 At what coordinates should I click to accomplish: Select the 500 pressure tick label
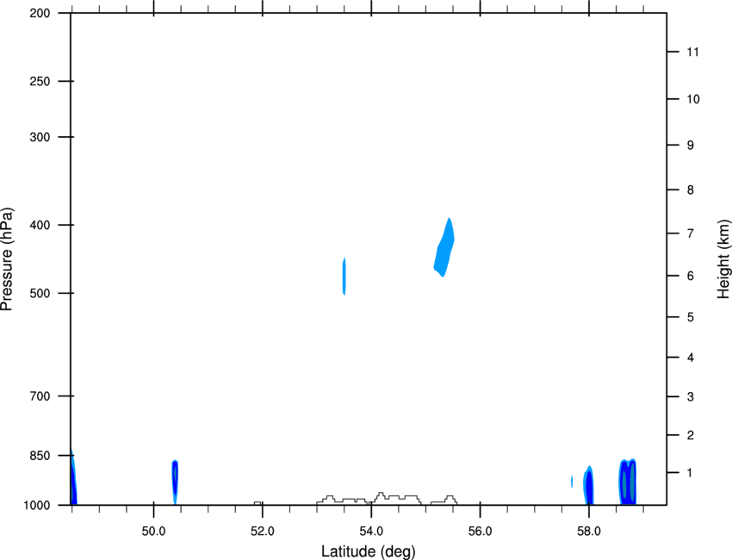coord(40,293)
